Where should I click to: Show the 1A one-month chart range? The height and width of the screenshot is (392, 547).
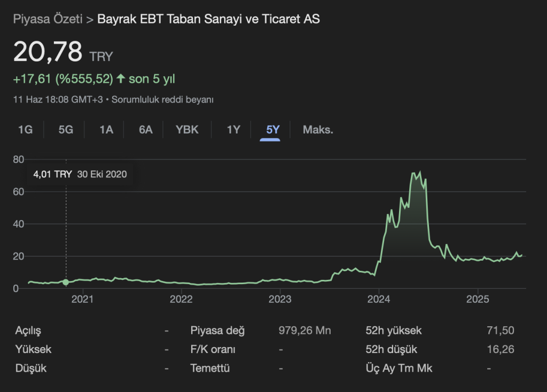106,130
